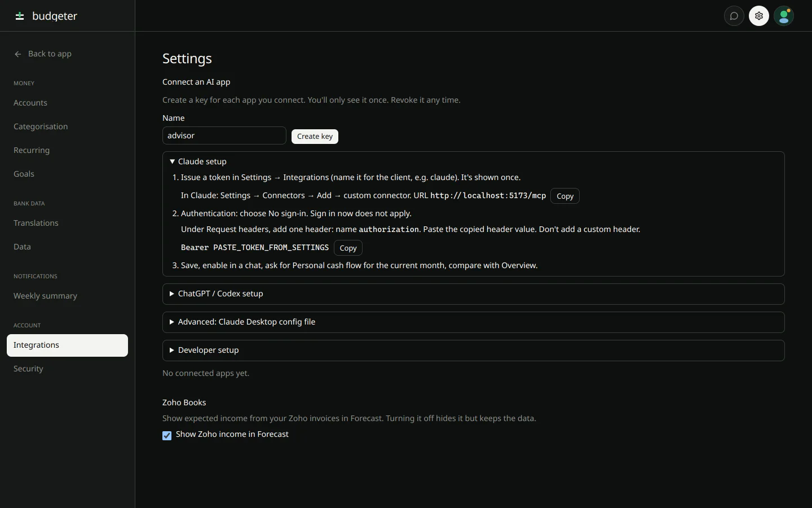The image size is (812, 508).
Task: Open the chat bubble icon
Action: click(734, 16)
